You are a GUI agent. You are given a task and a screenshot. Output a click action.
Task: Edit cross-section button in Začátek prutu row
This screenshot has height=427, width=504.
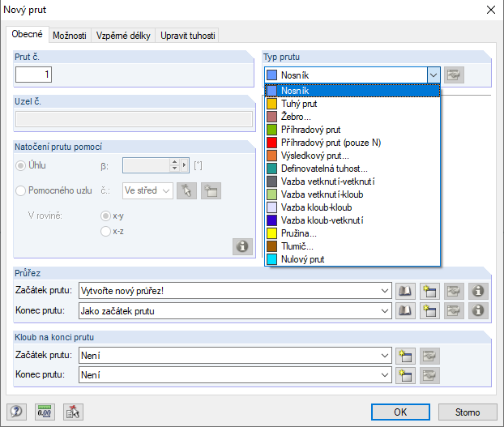454,291
